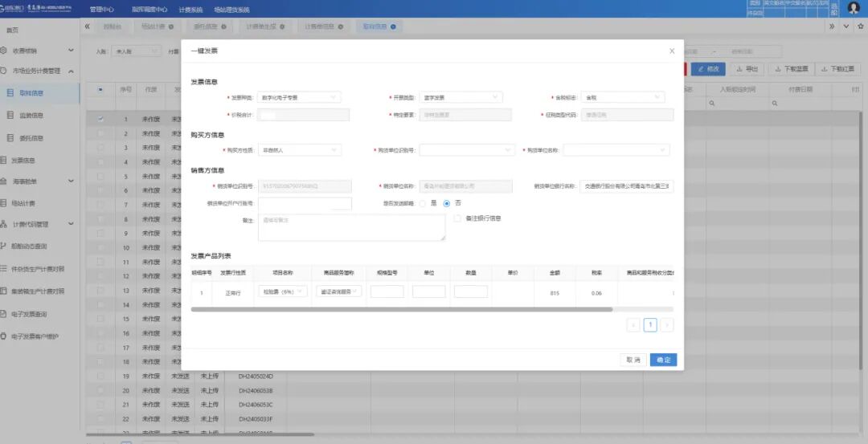Viewport: 868px width, 444px height.
Task: Uncheck the row 1 checkbox in table
Action: 100,118
